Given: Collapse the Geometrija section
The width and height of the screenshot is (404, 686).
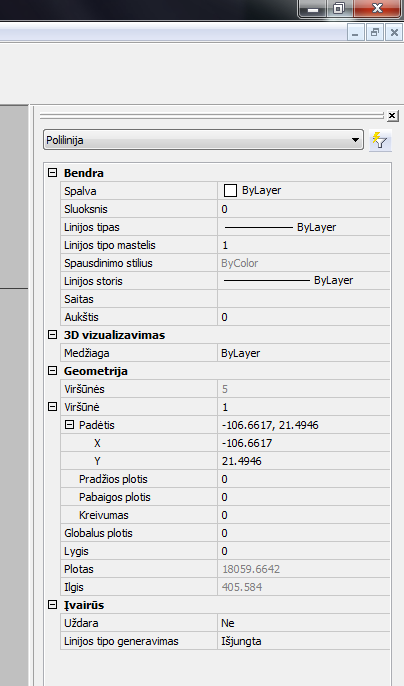Looking at the screenshot, I should 53,371.
